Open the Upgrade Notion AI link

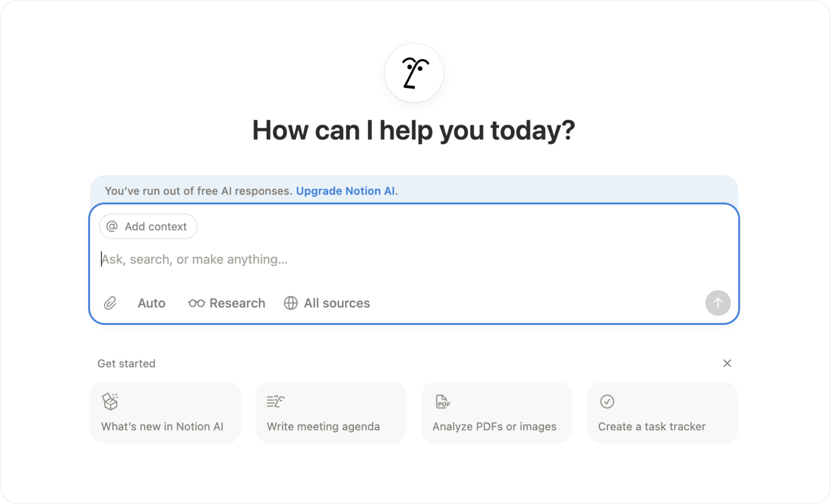tap(345, 191)
